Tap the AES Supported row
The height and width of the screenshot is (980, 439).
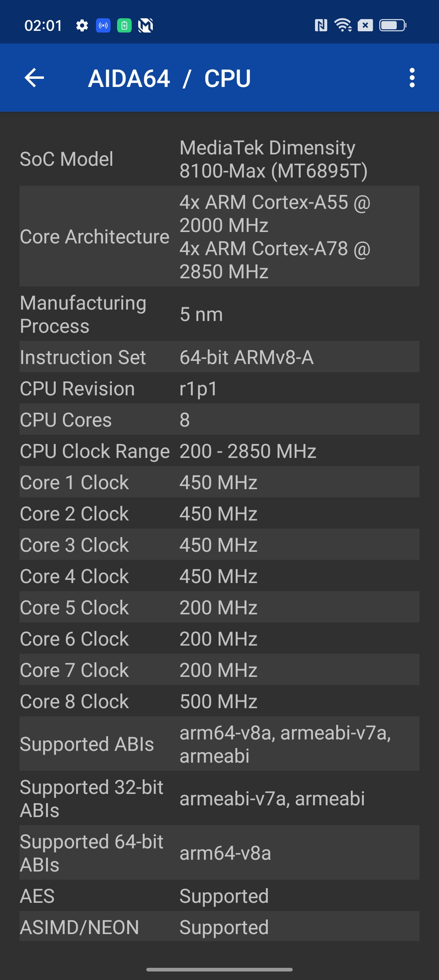[x=219, y=896]
